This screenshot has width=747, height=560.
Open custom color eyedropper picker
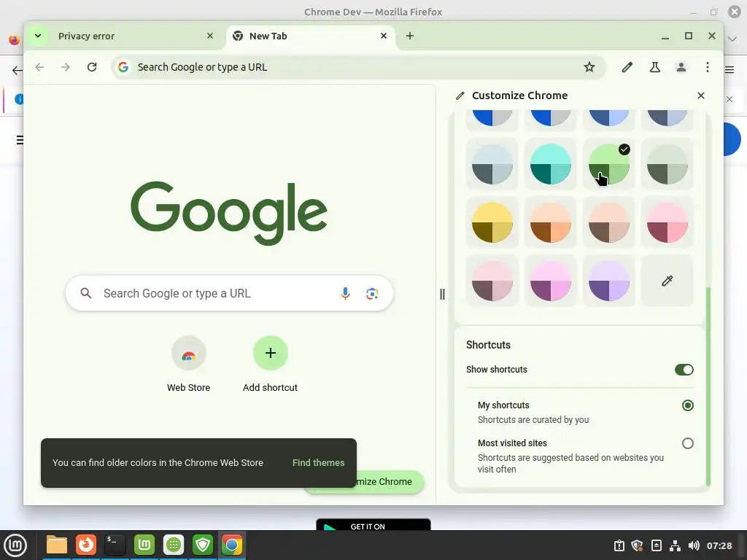(667, 281)
